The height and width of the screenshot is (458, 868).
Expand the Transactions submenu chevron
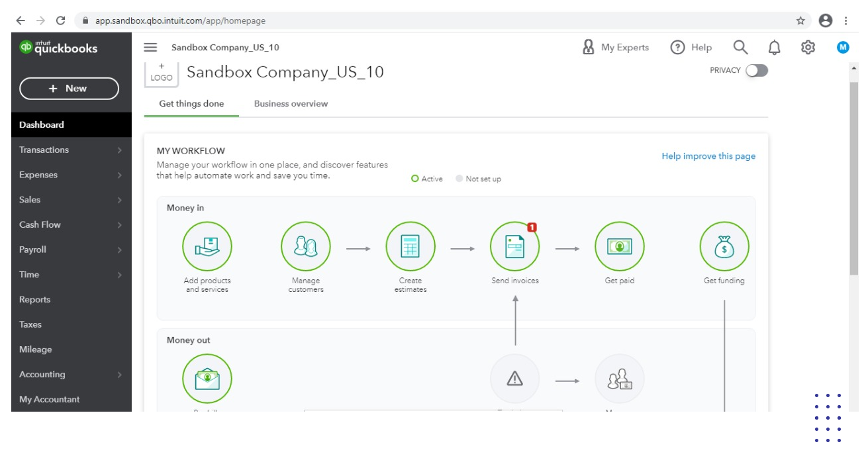120,150
